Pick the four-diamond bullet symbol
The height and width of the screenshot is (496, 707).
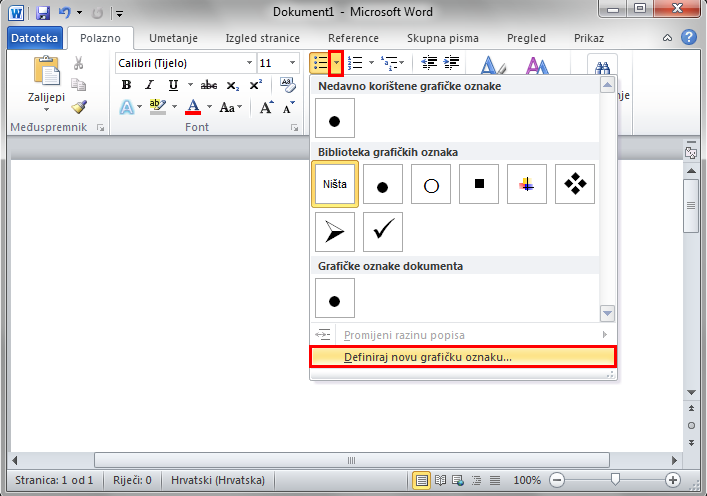click(x=575, y=184)
